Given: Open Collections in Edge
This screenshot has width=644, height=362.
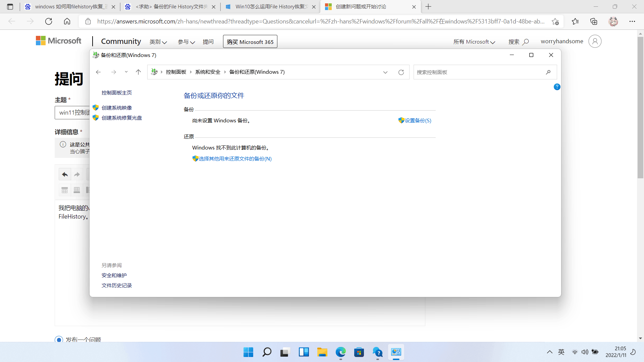Looking at the screenshot, I should (x=594, y=21).
